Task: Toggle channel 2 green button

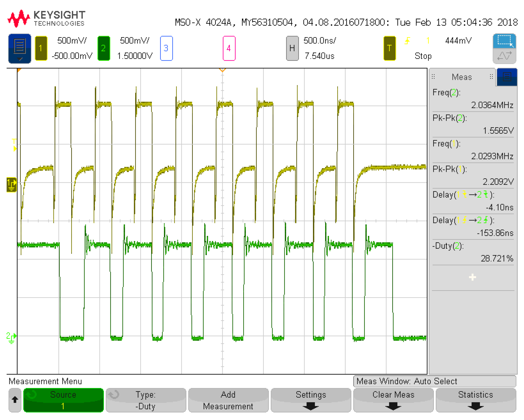Action: [104, 48]
